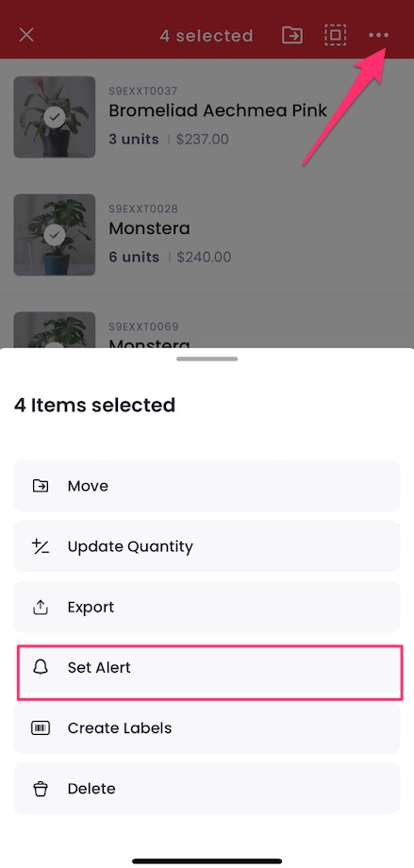Tap the bottom sheet drag handle
The width and height of the screenshot is (414, 868).
(x=207, y=359)
